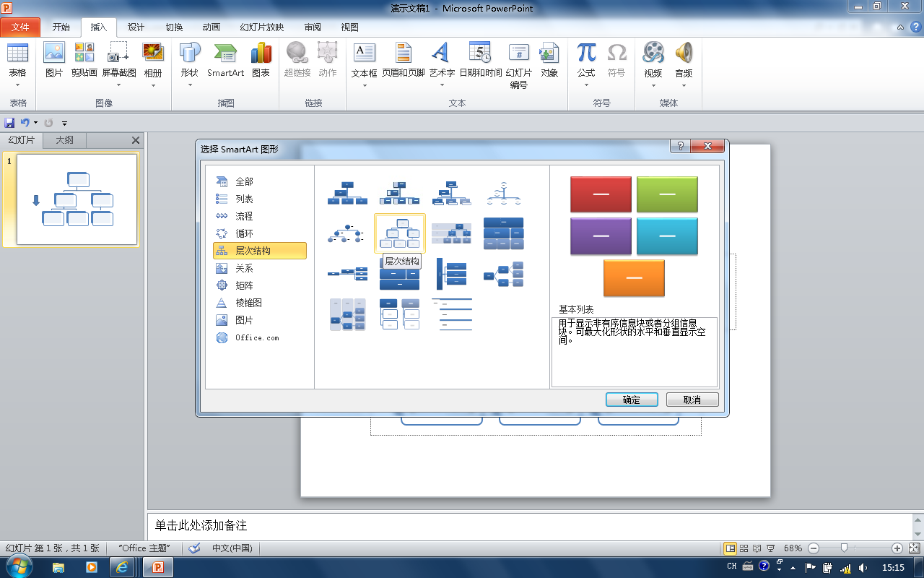Zoom in with the plus button

tap(897, 548)
